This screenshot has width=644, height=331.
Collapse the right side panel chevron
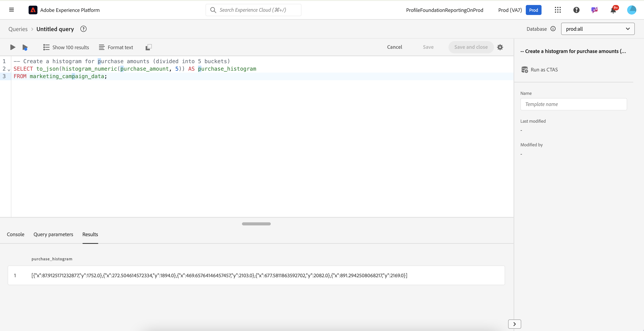514,324
